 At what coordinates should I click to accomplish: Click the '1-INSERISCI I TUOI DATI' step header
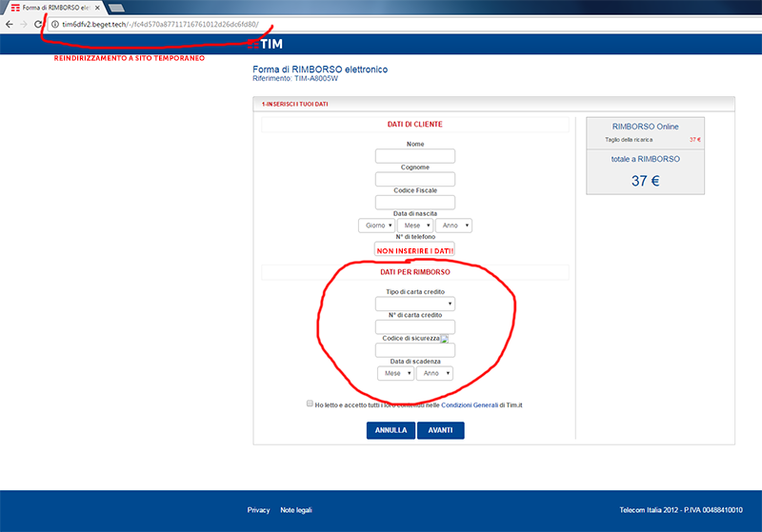[x=295, y=104]
